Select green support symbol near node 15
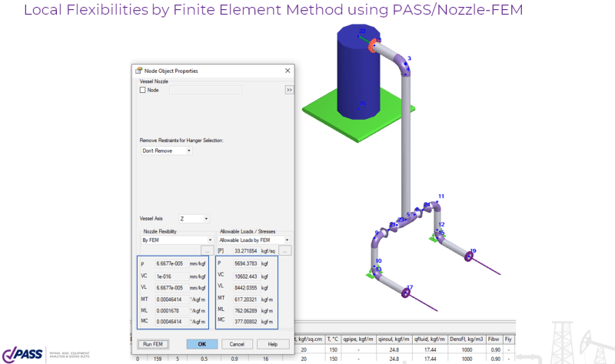The width and height of the screenshot is (615, 364). [x=434, y=238]
